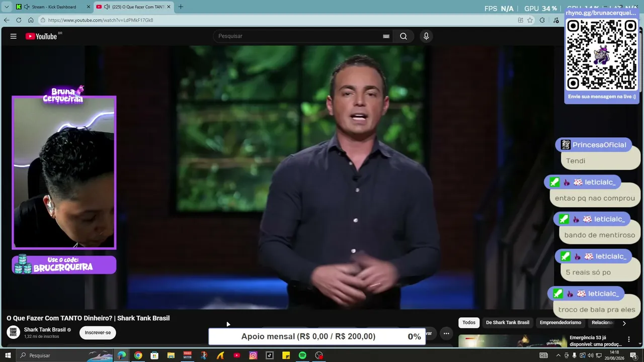Open the browser home page
The width and height of the screenshot is (644, 362).
coord(31,20)
